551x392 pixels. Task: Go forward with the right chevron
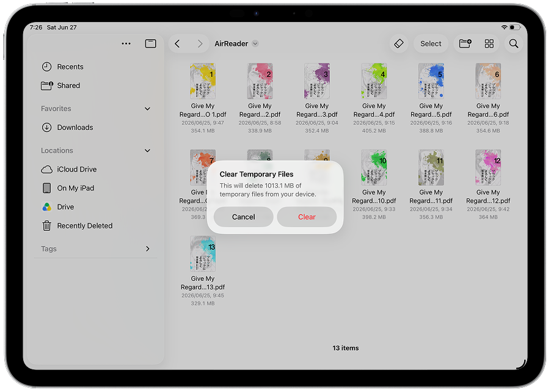click(x=200, y=43)
